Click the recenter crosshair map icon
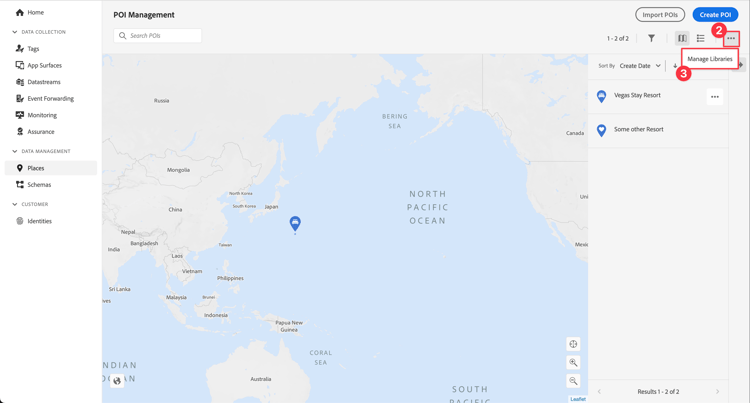 (x=573, y=344)
